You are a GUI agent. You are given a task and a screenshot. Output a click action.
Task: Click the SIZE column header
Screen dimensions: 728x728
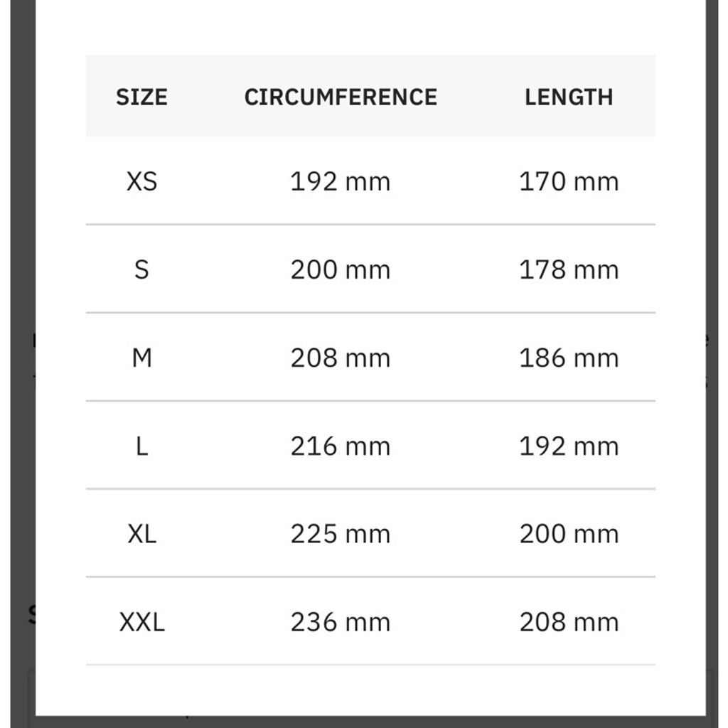141,97
